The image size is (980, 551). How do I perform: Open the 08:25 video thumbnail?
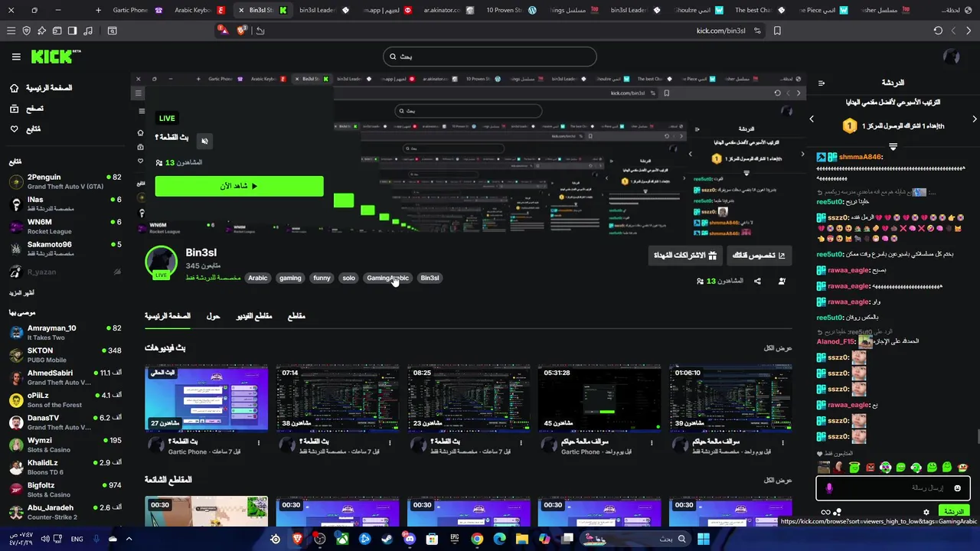tap(469, 399)
